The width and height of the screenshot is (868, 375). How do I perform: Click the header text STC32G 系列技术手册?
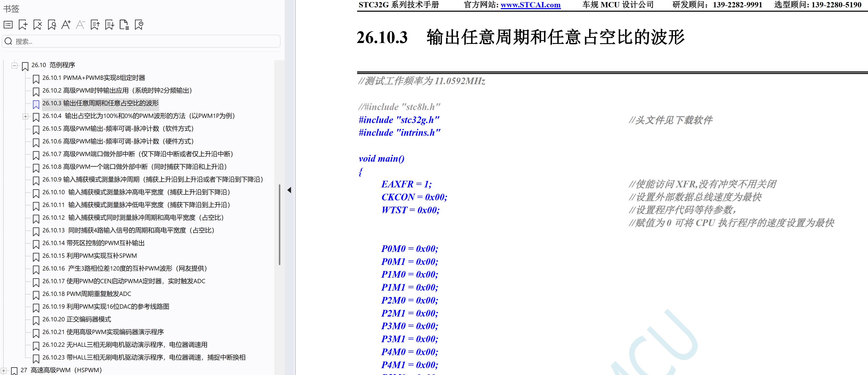click(399, 5)
